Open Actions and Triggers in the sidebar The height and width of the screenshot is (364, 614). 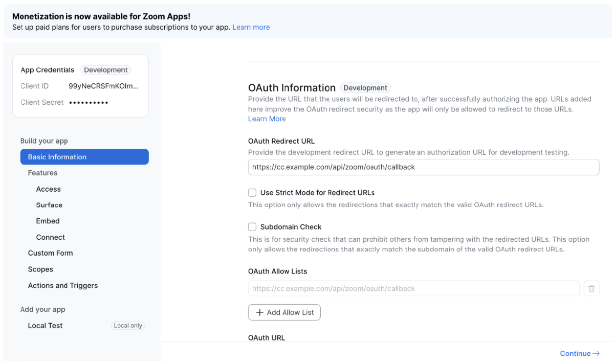[63, 285]
